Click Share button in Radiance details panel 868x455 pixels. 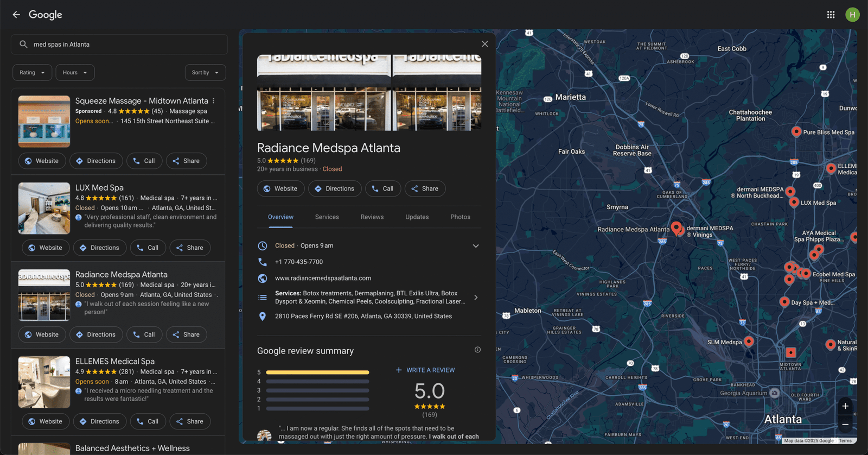425,188
